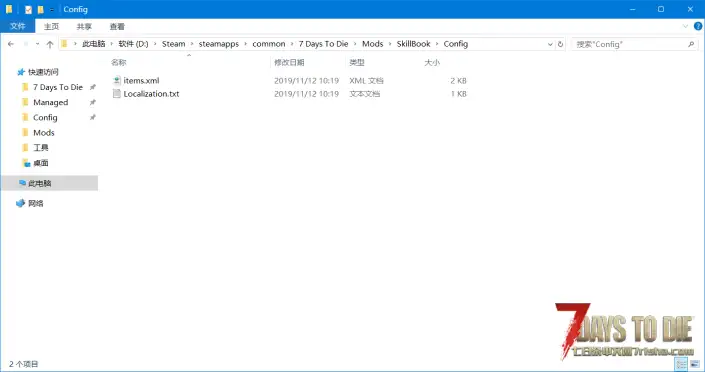Open 桌面 in the navigation pane
The height and width of the screenshot is (372, 705).
40,163
